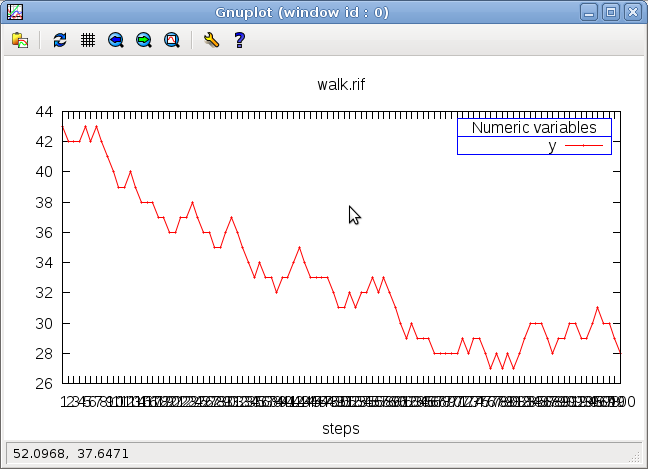The width and height of the screenshot is (648, 469).
Task: Click the steps axis label
Action: coord(341,429)
